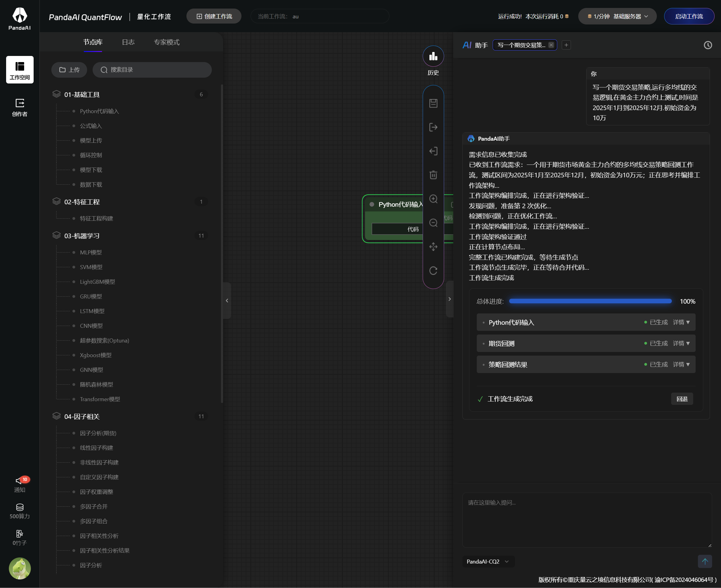Screen dimensions: 721x588
Task: Select the 特征工程构建 tree node
Action: 97,218
